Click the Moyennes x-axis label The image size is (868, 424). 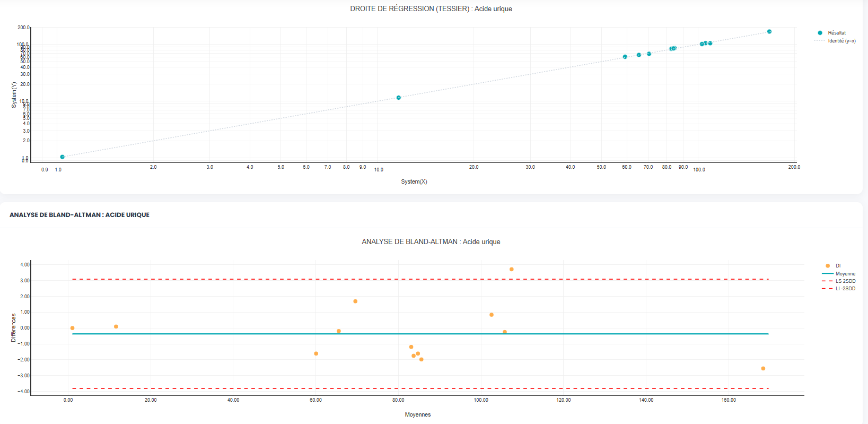point(417,414)
